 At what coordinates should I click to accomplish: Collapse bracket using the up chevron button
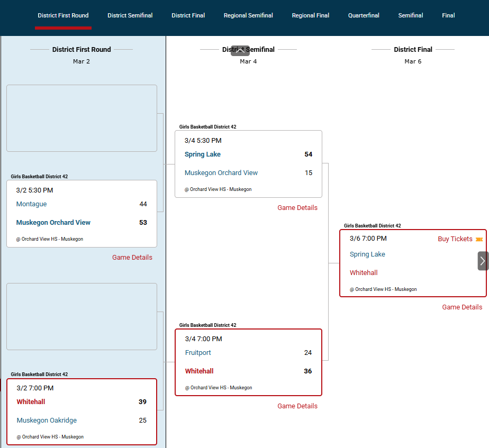point(240,51)
